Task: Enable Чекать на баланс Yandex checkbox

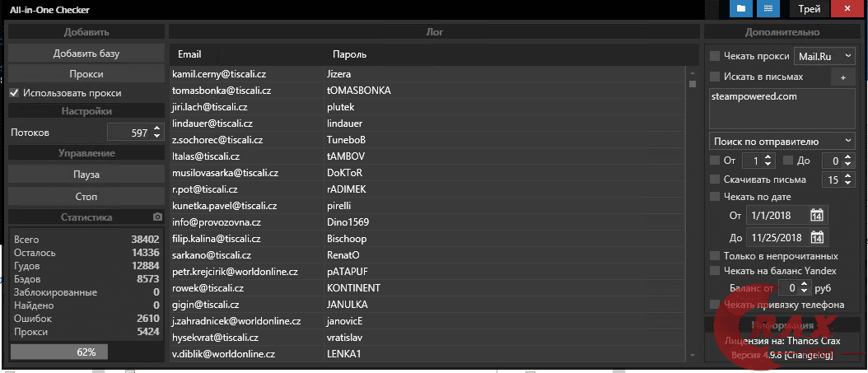Action: 715,270
